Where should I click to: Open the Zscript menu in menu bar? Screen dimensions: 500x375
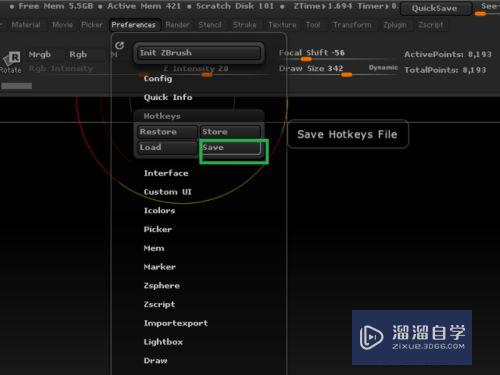coord(431,25)
